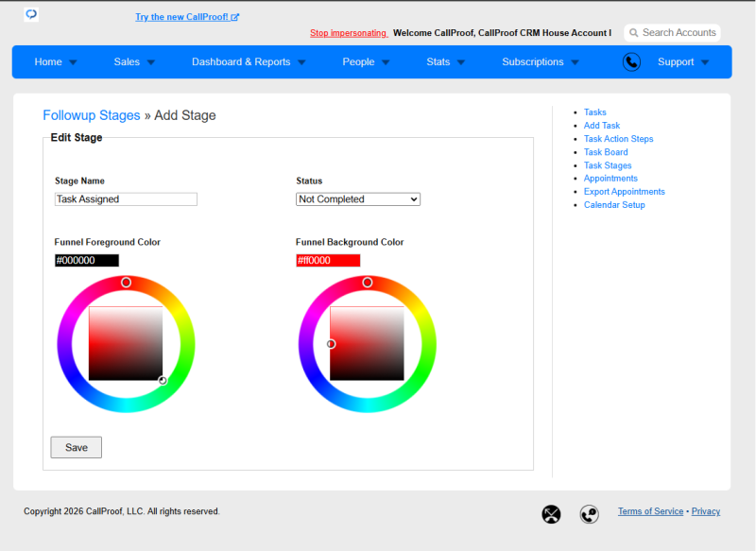The image size is (756, 551).
Task: Open Terms of Service link
Action: pyautogui.click(x=650, y=511)
